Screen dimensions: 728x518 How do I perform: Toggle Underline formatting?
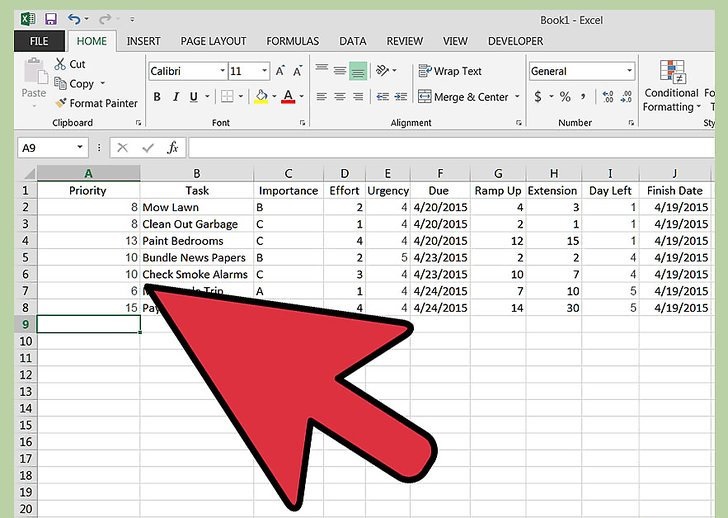[x=194, y=97]
